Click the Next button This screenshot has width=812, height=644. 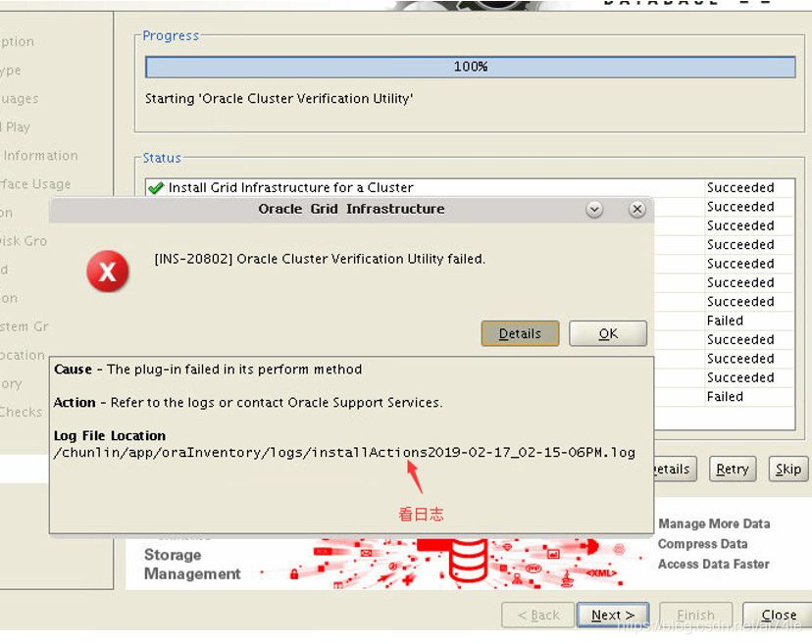click(x=613, y=615)
